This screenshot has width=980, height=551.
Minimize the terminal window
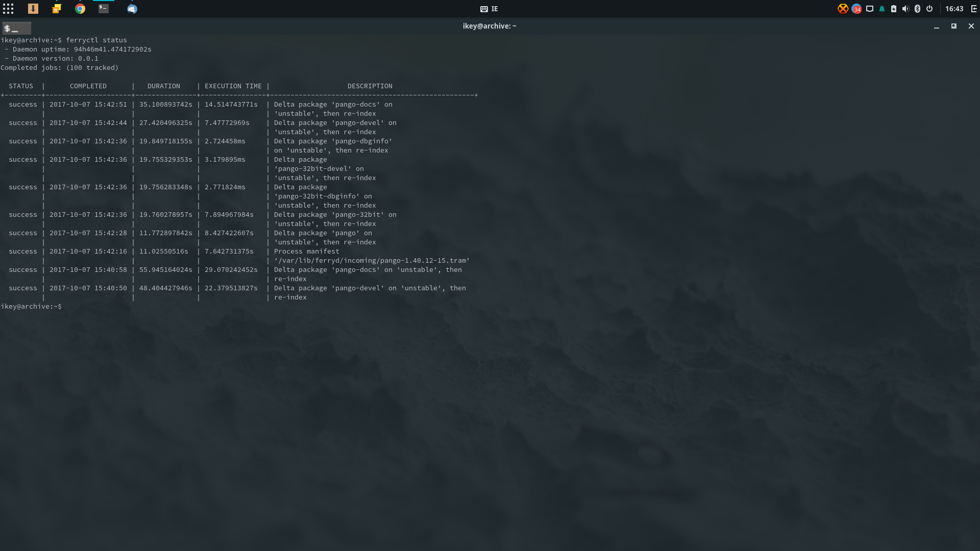[x=937, y=26]
